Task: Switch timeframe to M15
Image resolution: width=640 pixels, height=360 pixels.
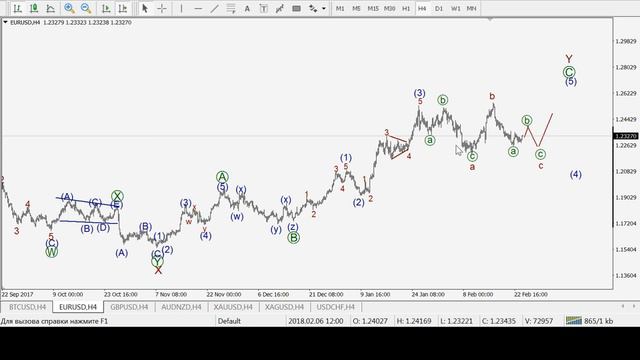Action: (373, 8)
